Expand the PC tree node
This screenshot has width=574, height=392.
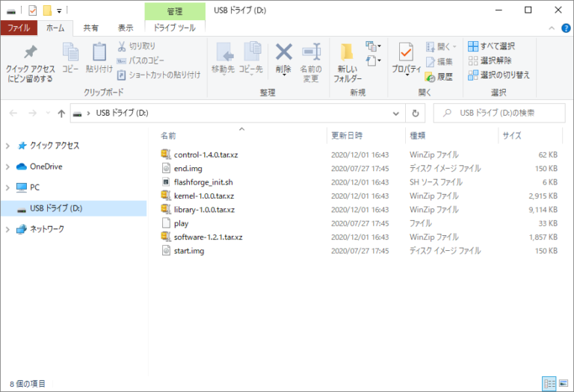(7, 187)
